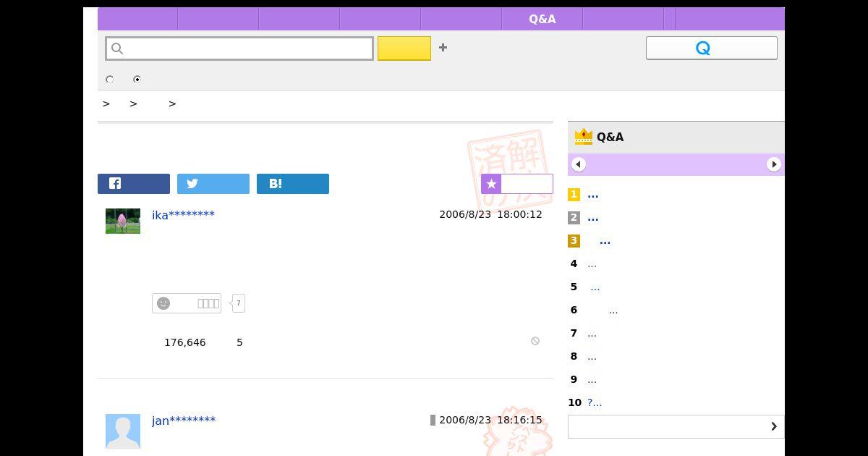Go to previous ranking with left arrow
Viewport: 868px width, 456px height.
pyautogui.click(x=578, y=164)
